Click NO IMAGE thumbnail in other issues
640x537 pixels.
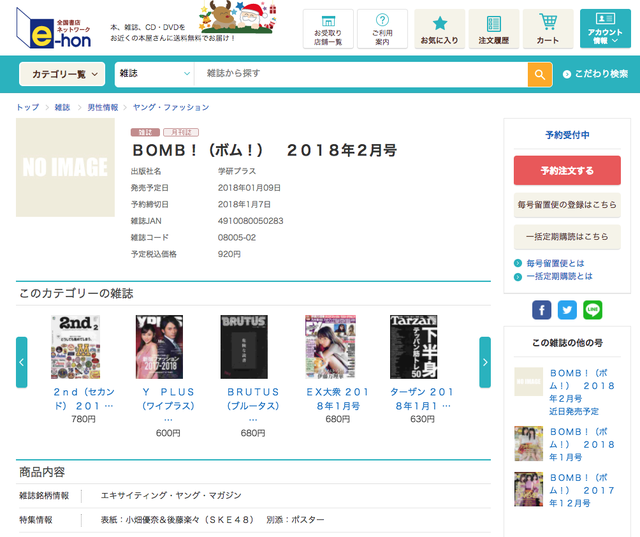click(529, 382)
